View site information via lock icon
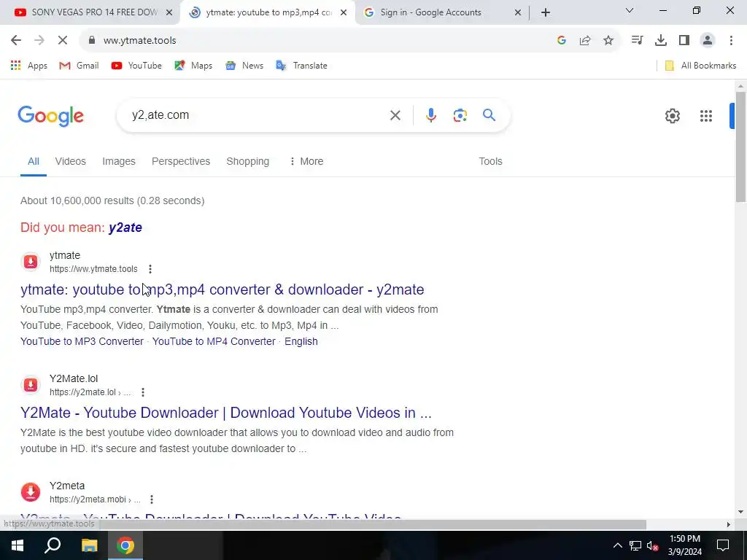 (92, 41)
